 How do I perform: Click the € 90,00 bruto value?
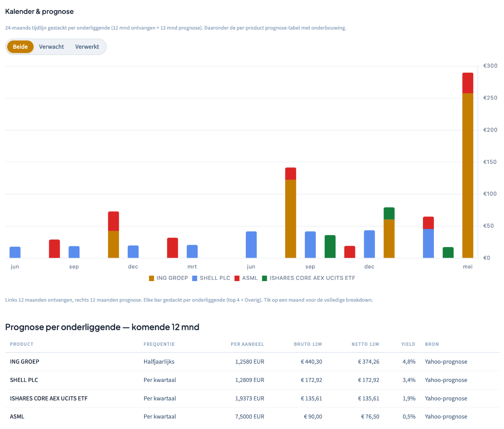[x=313, y=417]
